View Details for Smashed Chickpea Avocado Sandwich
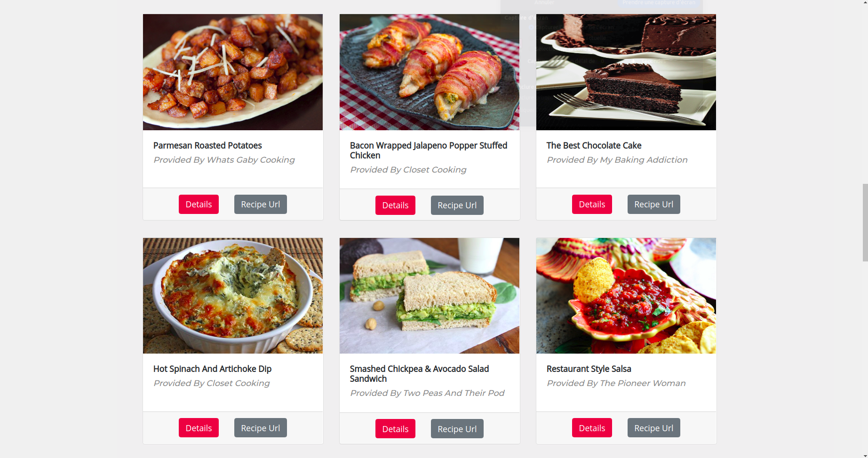 tap(395, 429)
